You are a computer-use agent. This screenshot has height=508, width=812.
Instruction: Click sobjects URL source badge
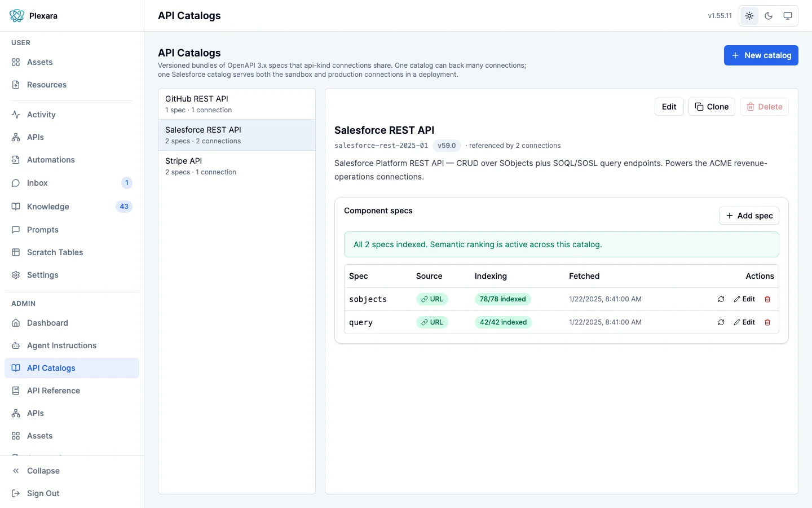pyautogui.click(x=432, y=299)
